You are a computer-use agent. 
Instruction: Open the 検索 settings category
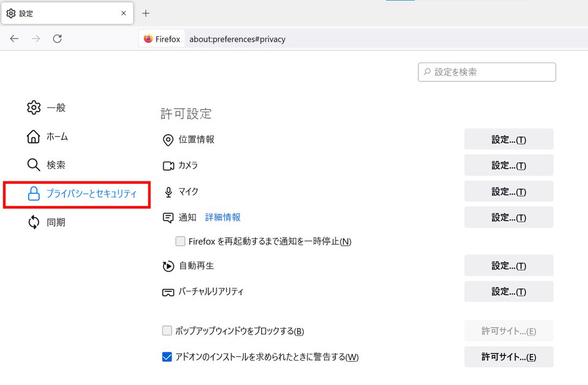pyautogui.click(x=47, y=165)
